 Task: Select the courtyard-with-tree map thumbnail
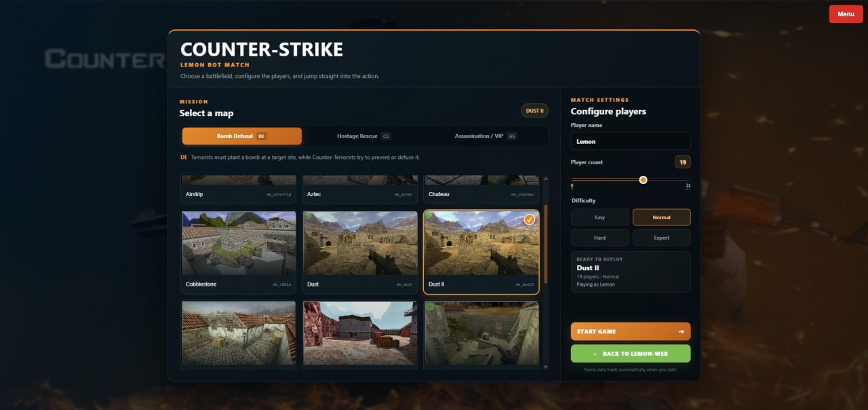(481, 333)
